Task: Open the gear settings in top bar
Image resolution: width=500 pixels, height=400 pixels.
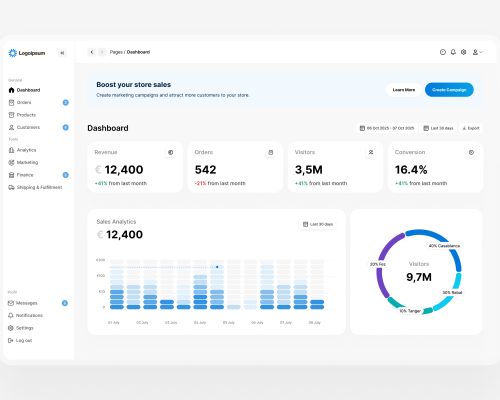Action: pyautogui.click(x=463, y=52)
